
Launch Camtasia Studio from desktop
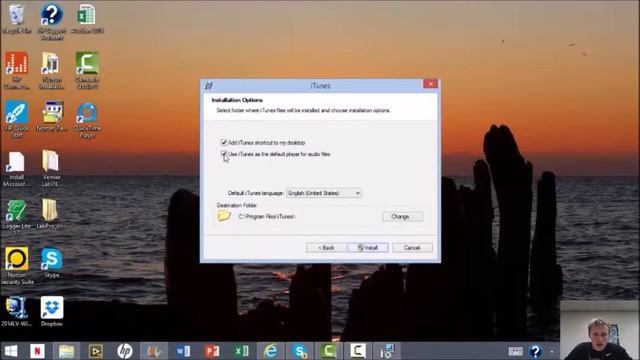87,70
